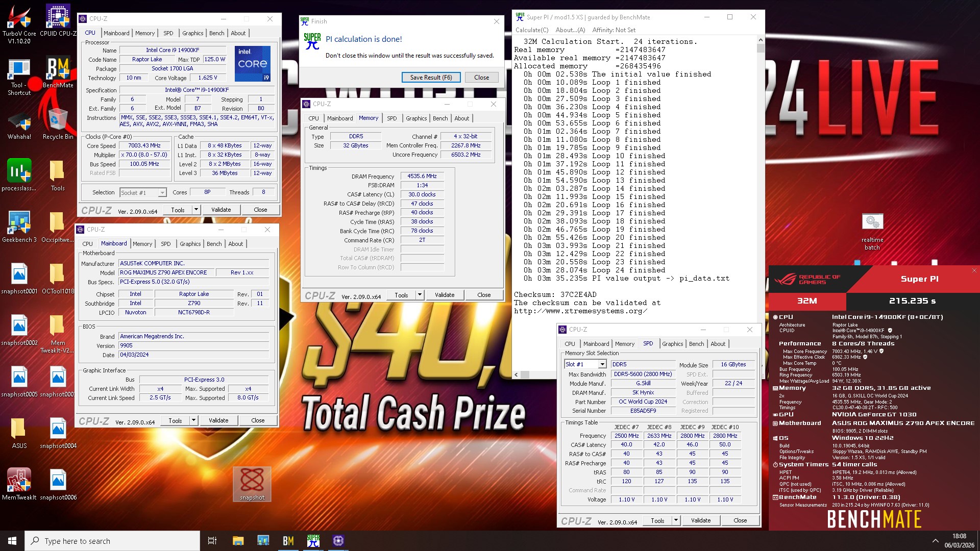Open Calculate(C) menu in Super PI
Screen dimensions: 980x551
532,30
